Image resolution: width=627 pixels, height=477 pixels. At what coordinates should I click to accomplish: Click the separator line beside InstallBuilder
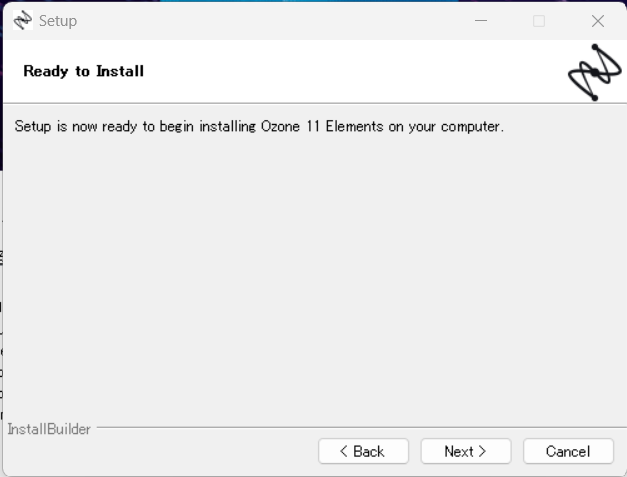(361, 427)
